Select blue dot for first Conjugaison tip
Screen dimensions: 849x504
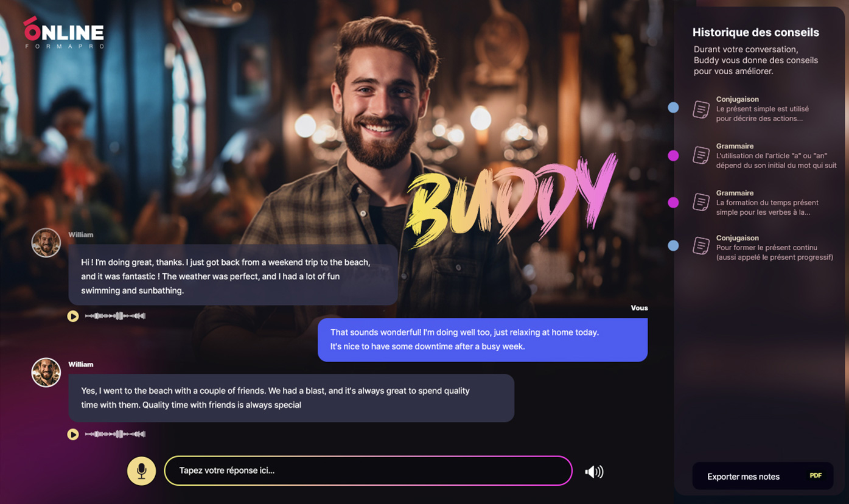673,108
